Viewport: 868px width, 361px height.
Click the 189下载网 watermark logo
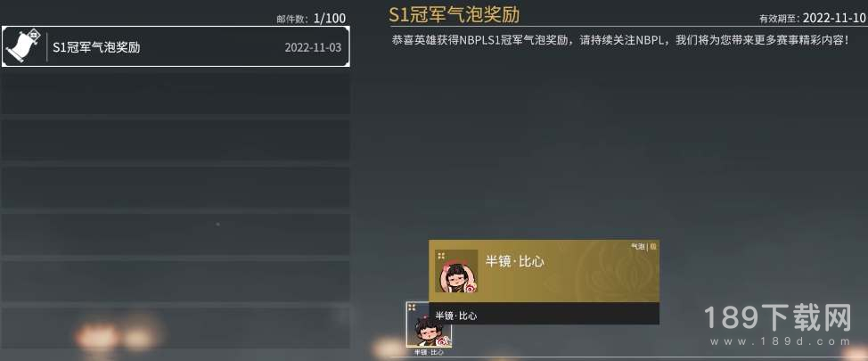[777, 319]
